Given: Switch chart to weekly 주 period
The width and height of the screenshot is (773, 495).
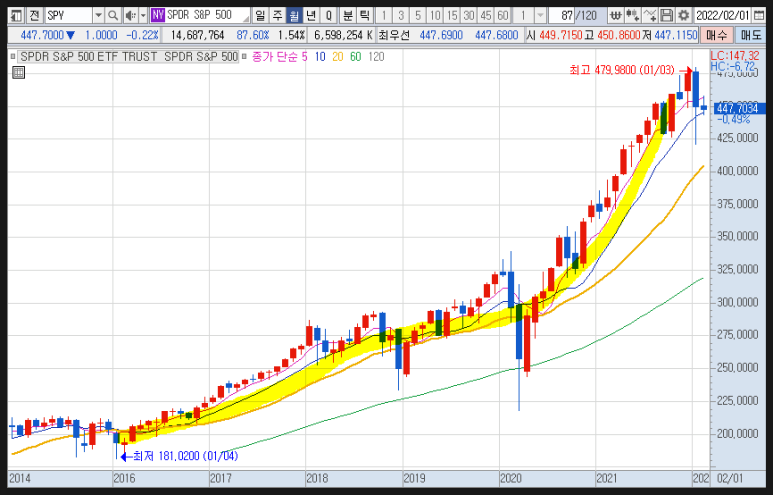Looking at the screenshot, I should 278,16.
